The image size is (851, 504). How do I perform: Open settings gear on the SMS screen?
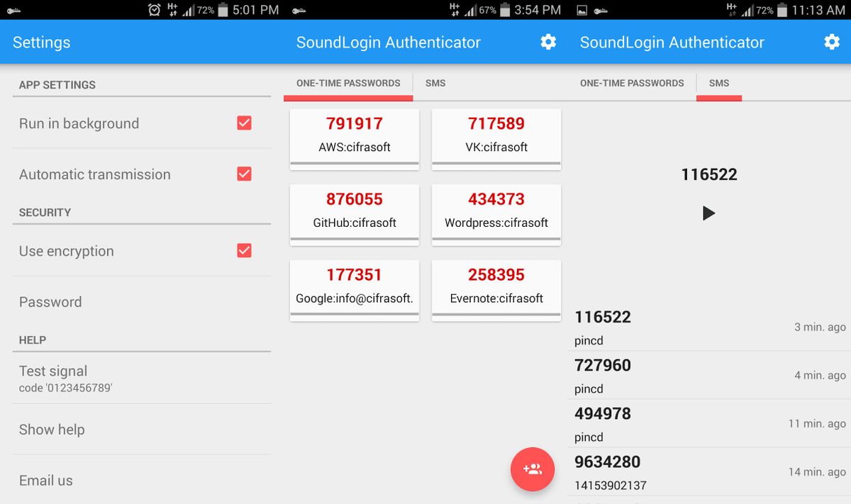[830, 42]
